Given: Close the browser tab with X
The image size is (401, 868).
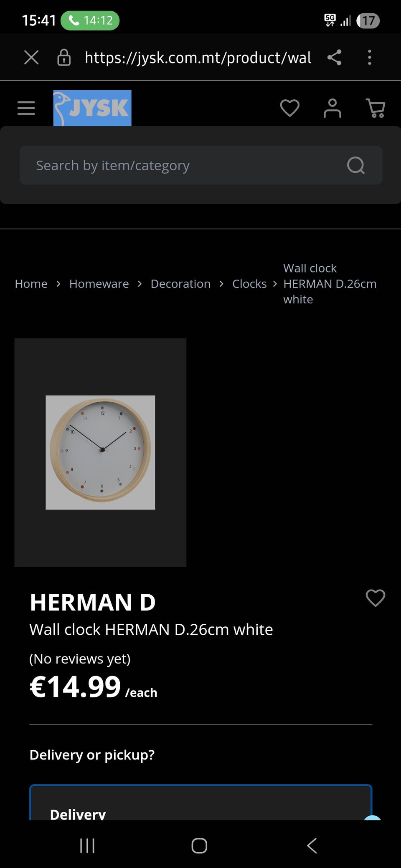Looking at the screenshot, I should point(31,57).
